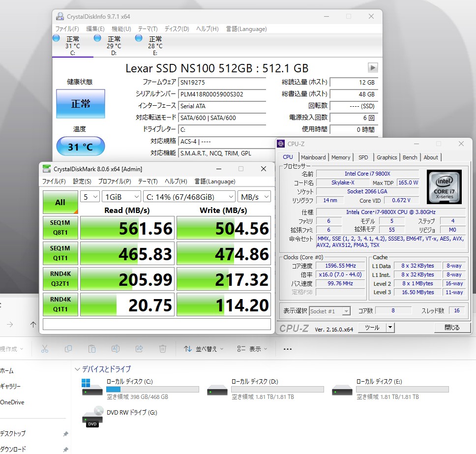The image size is (476, 454).
Task: Click the ツール button in CPU-Z
Action: pos(372,328)
